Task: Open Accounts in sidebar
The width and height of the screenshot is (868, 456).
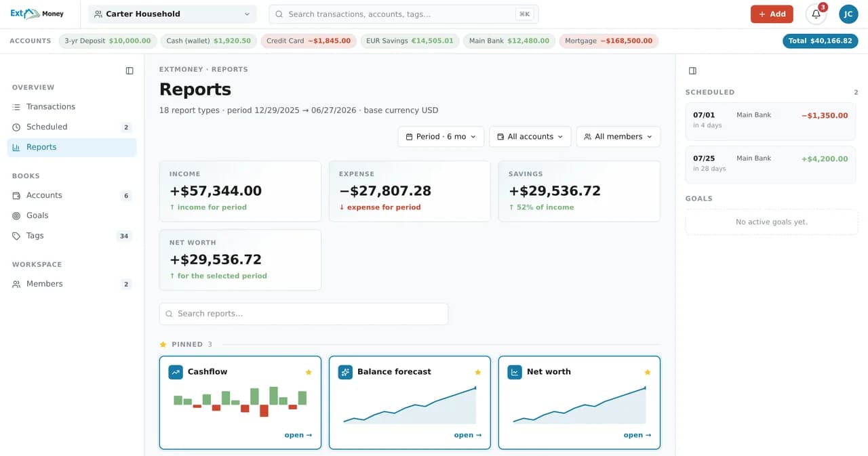Action: 72,195
